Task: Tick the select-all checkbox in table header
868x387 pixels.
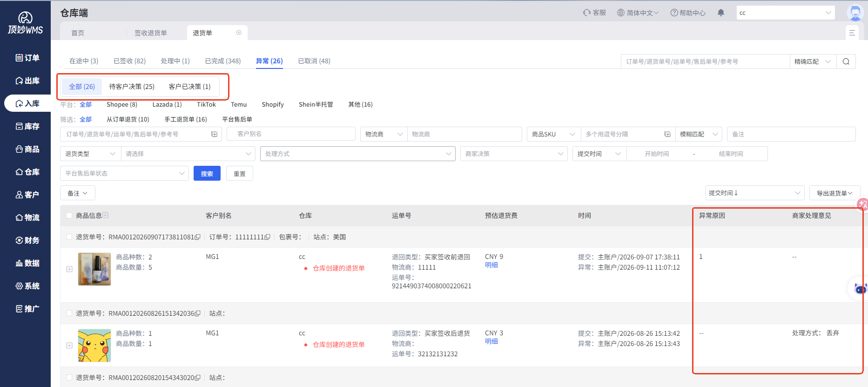Action: pos(69,216)
